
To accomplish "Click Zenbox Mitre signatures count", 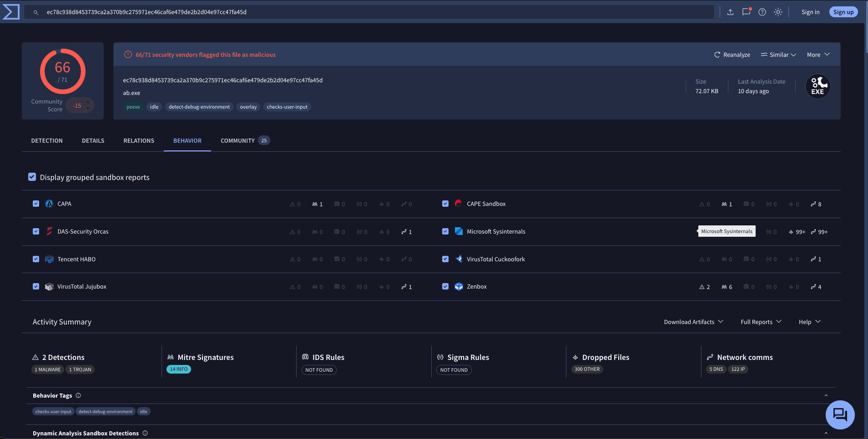I will 727,287.
